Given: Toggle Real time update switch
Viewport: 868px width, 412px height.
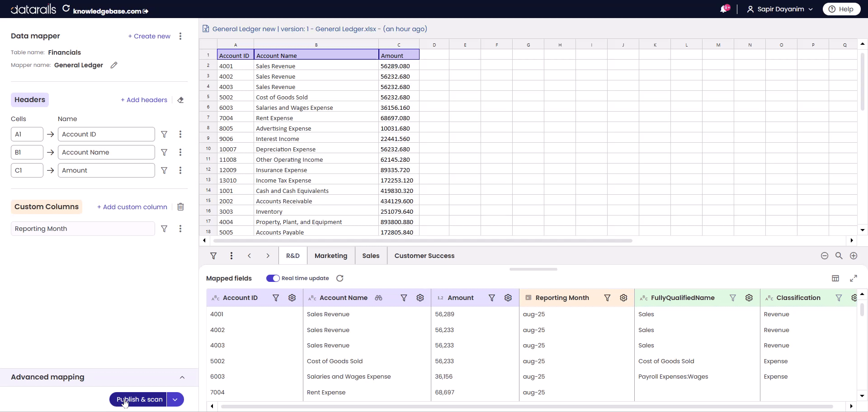Looking at the screenshot, I should pos(273,278).
